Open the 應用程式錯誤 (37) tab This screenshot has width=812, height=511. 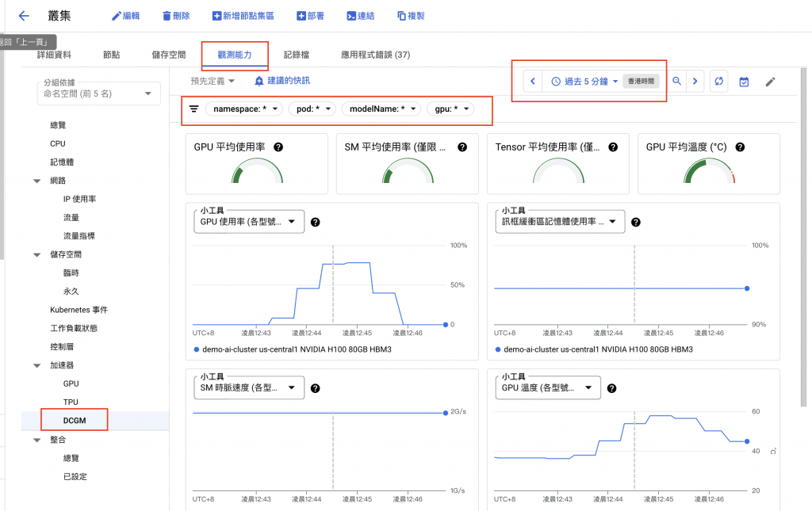(x=375, y=55)
